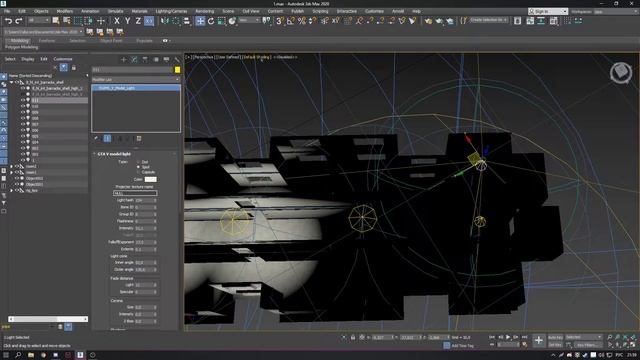Open the Sign In dropdown

[548, 11]
